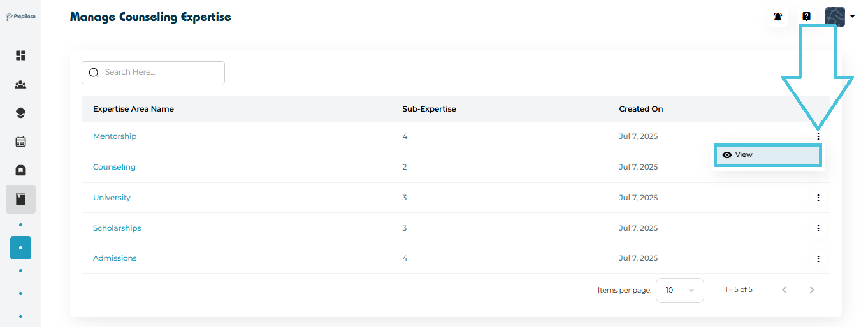This screenshot has width=868, height=327.
Task: Click the help question mark icon
Action: tap(806, 17)
